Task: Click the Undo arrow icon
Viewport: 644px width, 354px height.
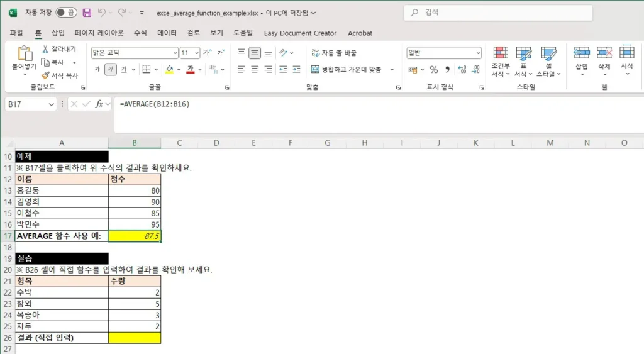Action: click(102, 13)
